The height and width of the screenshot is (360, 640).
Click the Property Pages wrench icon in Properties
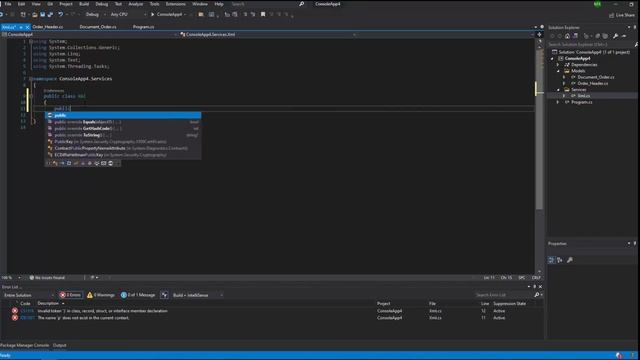coord(570,260)
